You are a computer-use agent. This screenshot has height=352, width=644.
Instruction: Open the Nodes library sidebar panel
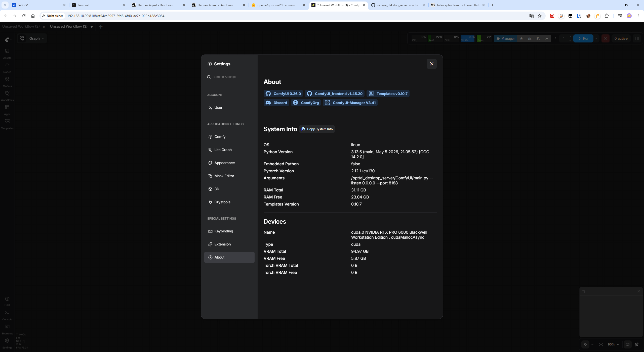(x=7, y=68)
